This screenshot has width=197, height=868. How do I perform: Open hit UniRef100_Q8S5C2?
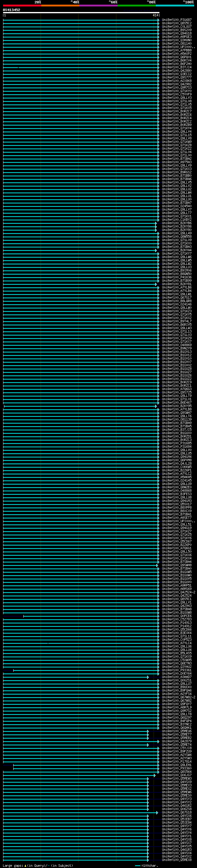pos(176,23)
